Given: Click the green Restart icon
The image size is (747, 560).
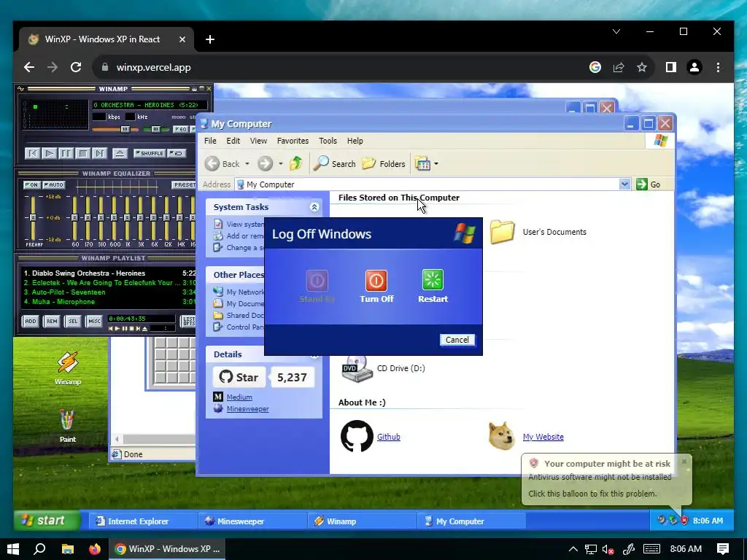Looking at the screenshot, I should coord(433,280).
